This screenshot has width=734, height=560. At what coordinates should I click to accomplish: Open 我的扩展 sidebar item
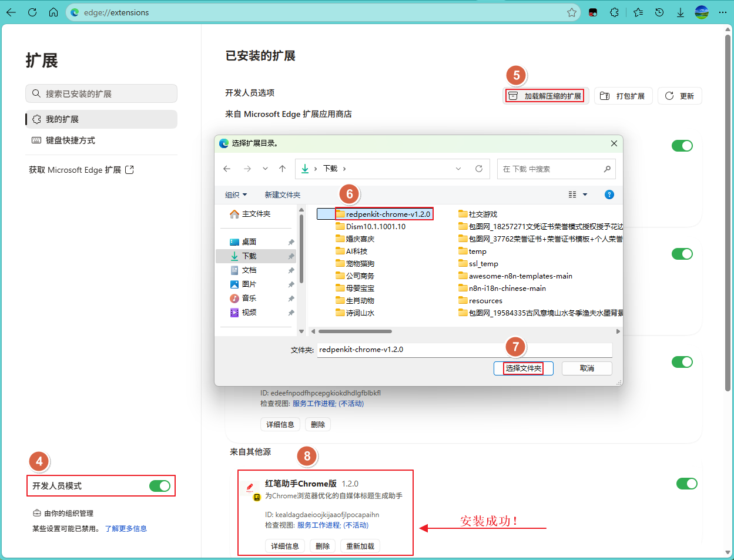[101, 119]
